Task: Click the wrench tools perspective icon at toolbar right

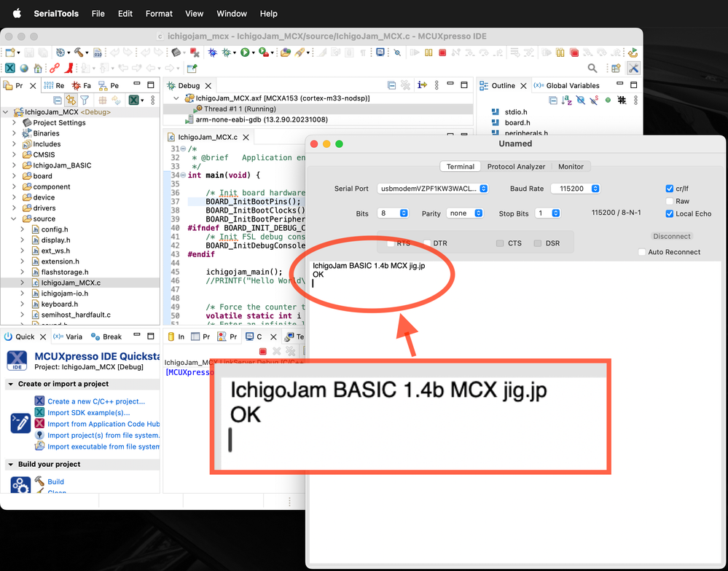Action: 633,68
